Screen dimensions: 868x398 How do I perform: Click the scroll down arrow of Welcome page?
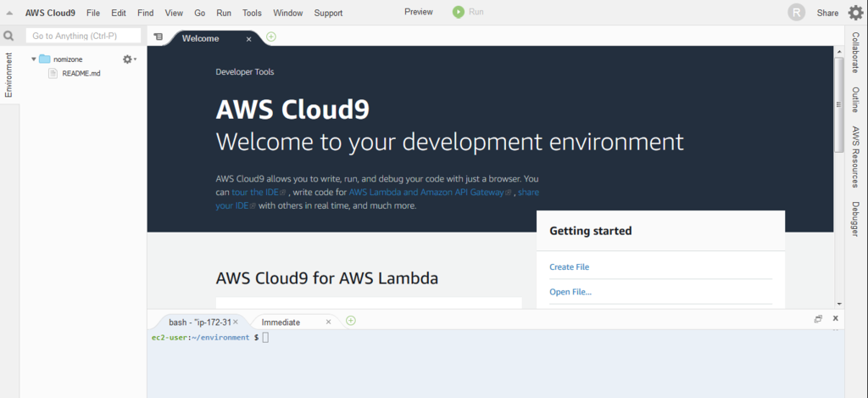point(838,304)
